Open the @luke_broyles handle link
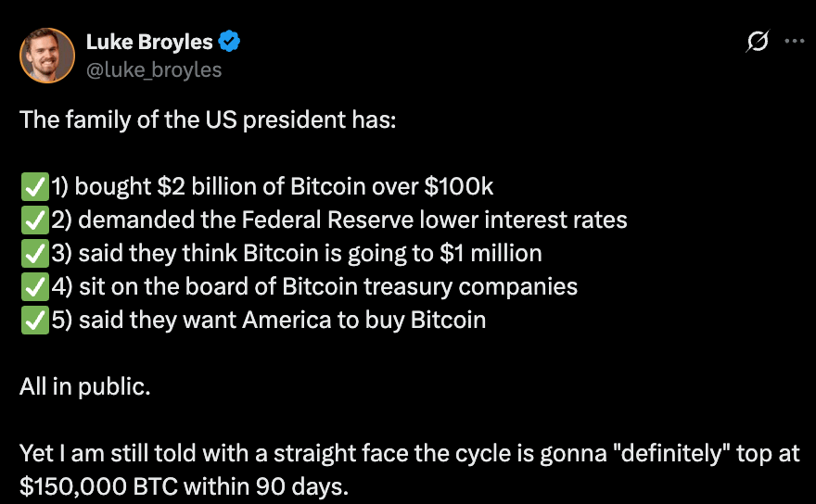 point(154,69)
